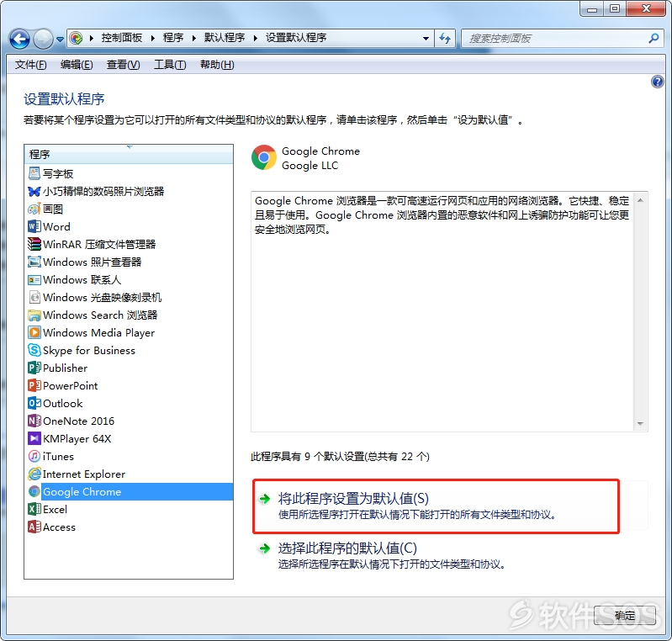Click the WordPad (写字板) icon
Viewport: 672px width, 641px height.
(34, 173)
